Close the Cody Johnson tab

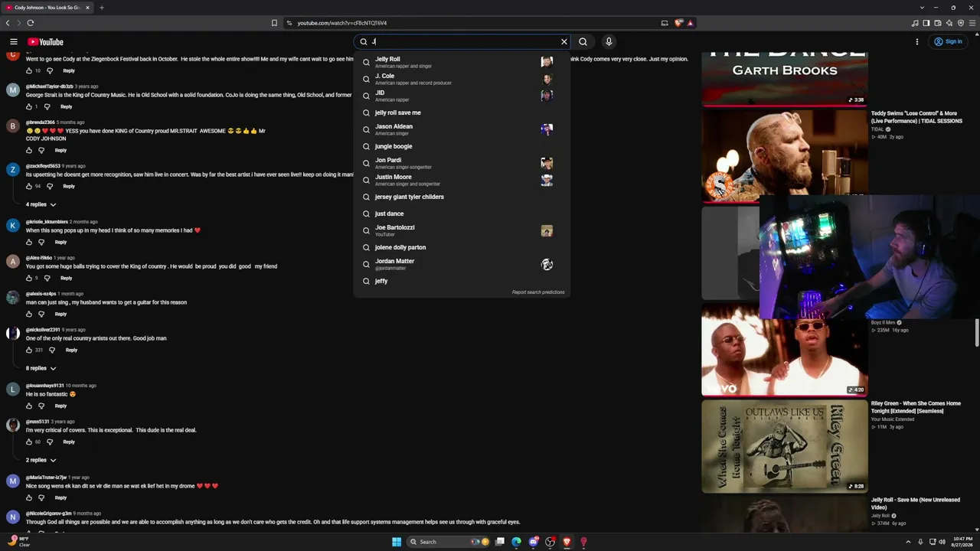87,8
